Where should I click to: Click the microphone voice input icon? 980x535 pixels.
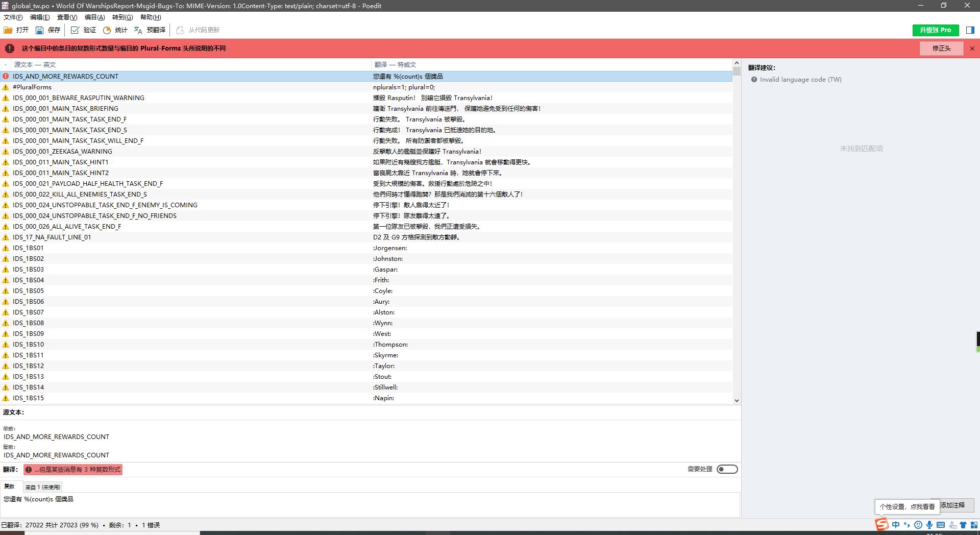pos(929,525)
